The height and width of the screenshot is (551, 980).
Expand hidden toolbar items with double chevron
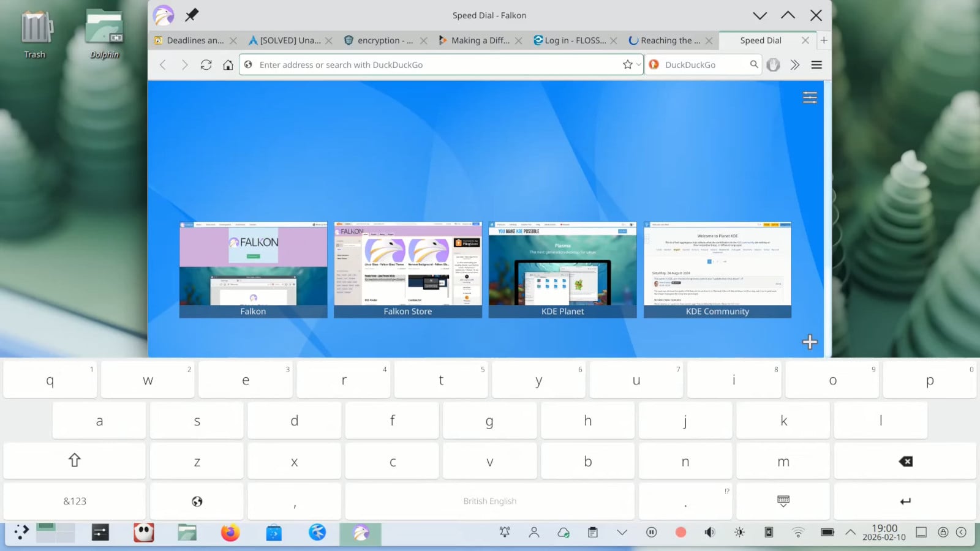tap(795, 64)
